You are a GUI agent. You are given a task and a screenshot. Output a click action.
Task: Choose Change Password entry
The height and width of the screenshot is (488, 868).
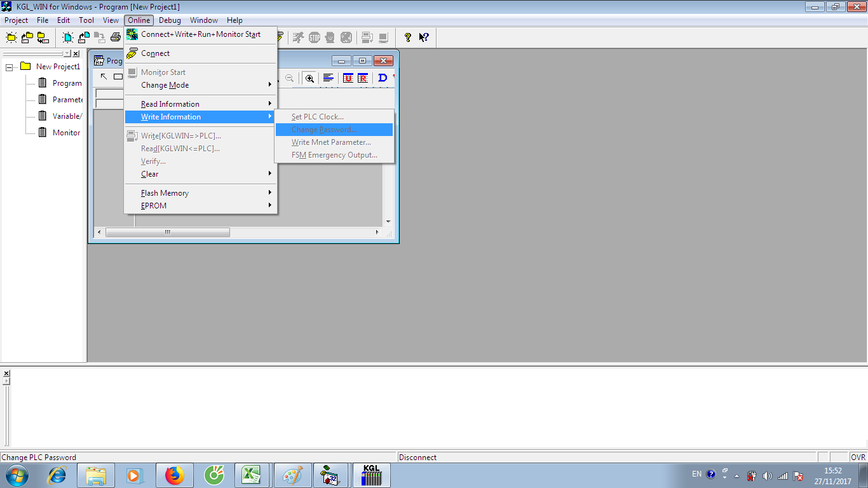(x=334, y=130)
